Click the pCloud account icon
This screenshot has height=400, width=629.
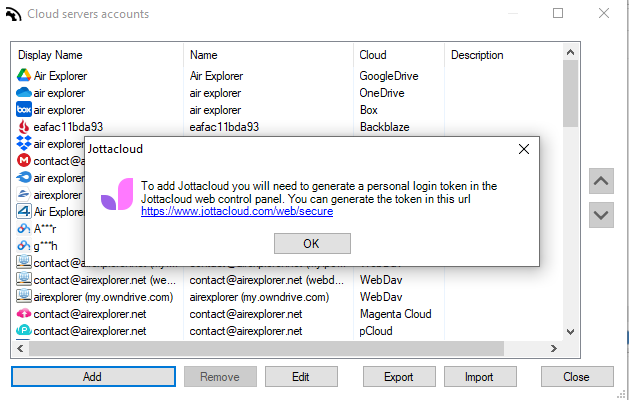pos(24,331)
